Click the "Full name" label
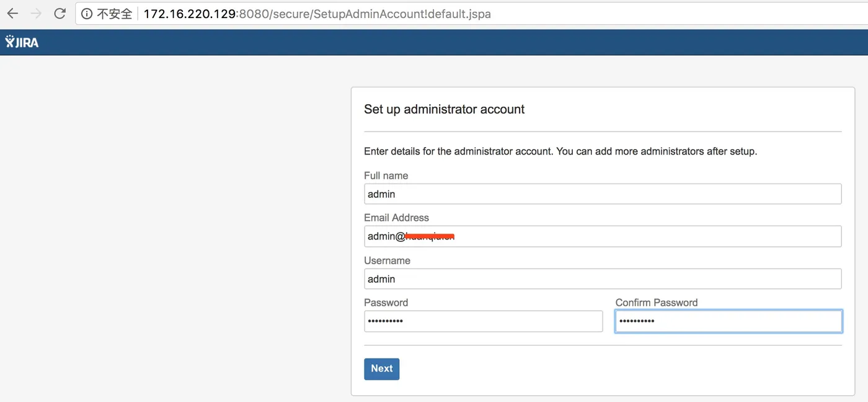 click(x=386, y=176)
